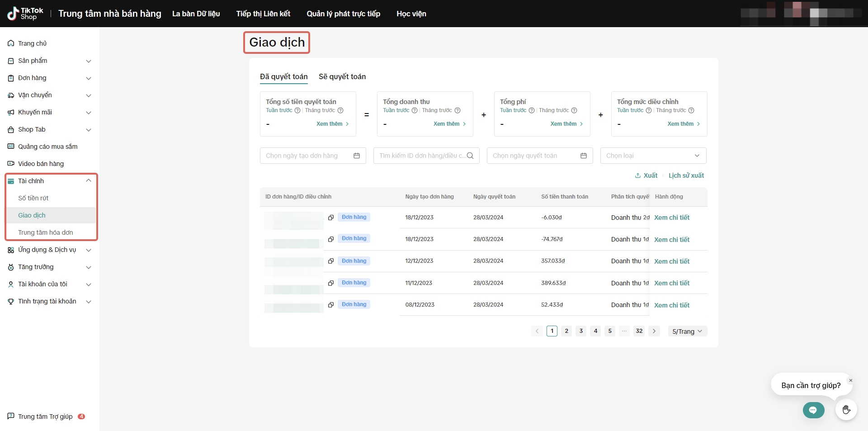Close the 'Bạn cần trợ giúp?' popup
This screenshot has width=868, height=431.
coord(850,380)
